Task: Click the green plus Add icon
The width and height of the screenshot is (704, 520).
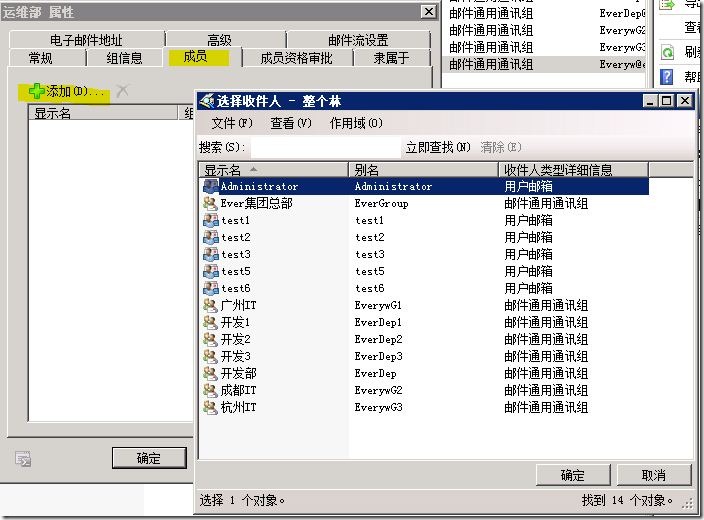Action: pyautogui.click(x=37, y=91)
